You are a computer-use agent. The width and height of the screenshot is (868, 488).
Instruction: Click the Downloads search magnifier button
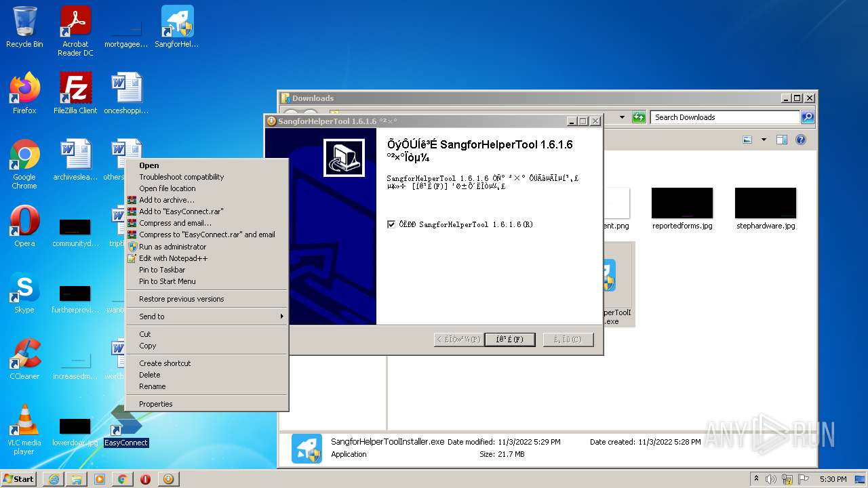(807, 117)
